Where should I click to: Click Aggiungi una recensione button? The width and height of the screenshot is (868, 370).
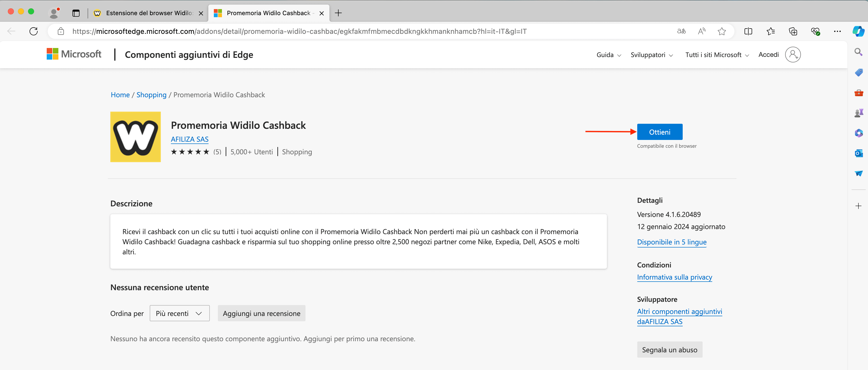pos(261,313)
